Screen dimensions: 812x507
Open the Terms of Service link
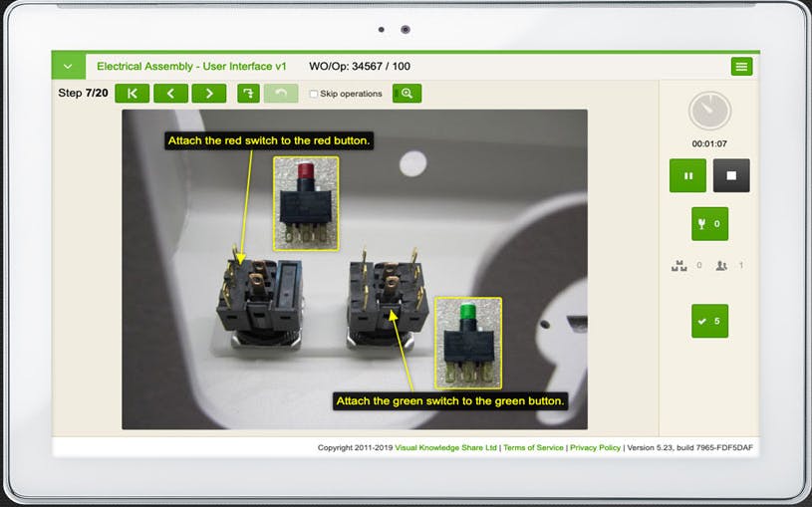point(533,447)
